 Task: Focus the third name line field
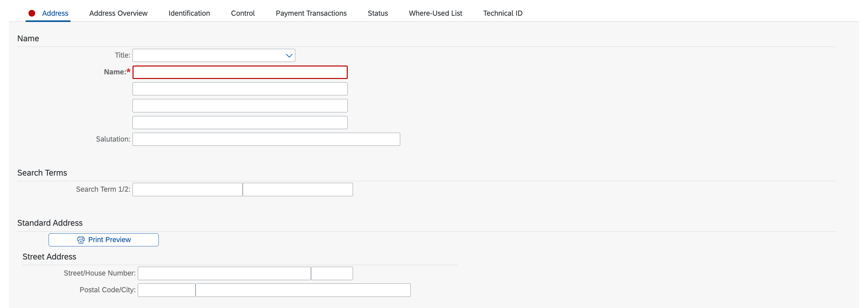click(240, 106)
